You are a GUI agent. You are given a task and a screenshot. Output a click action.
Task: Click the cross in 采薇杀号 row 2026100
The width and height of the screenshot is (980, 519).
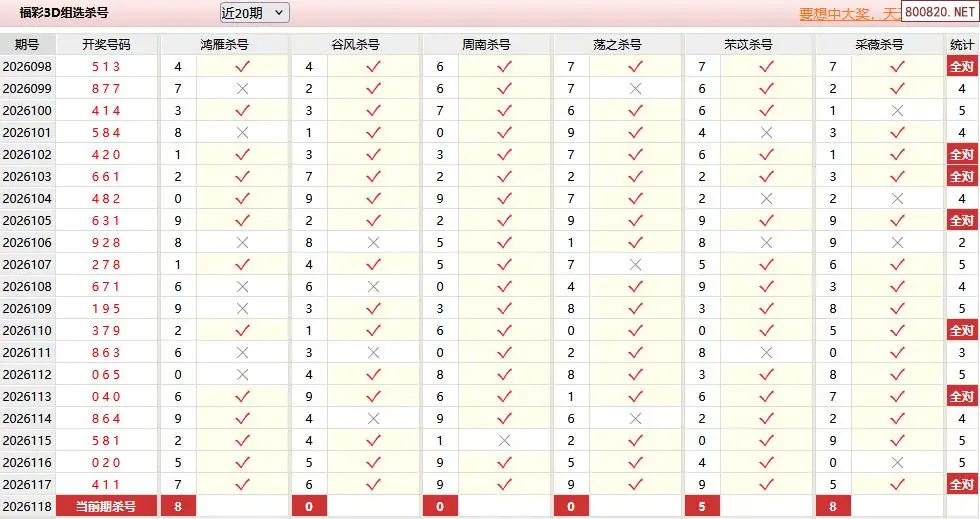tap(898, 111)
